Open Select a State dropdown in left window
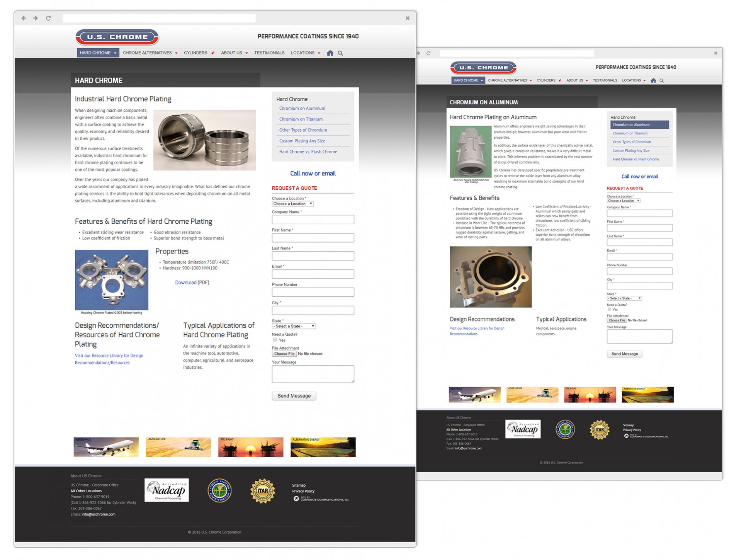 point(294,326)
